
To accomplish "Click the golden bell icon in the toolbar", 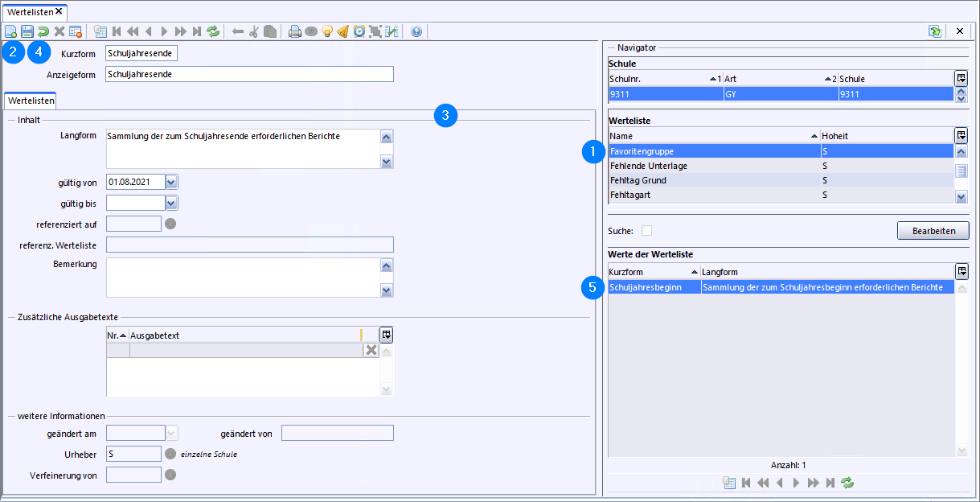I will 343,32.
